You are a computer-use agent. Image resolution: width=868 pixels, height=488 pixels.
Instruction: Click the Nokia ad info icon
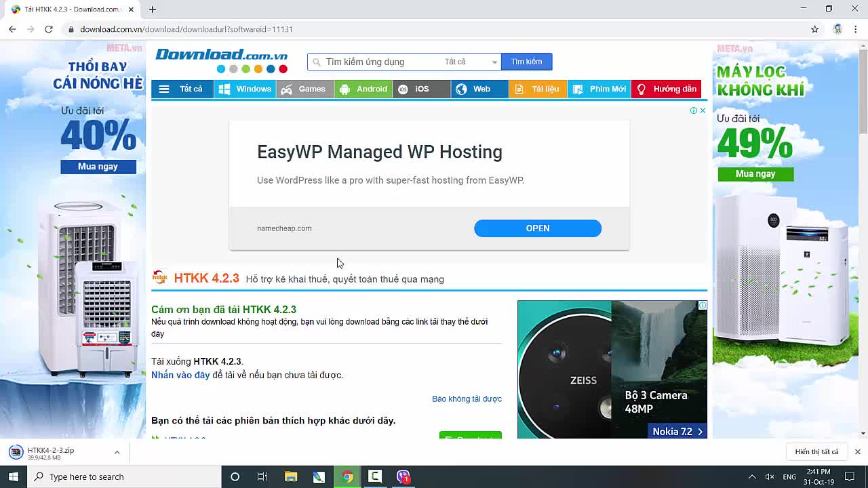(x=703, y=305)
